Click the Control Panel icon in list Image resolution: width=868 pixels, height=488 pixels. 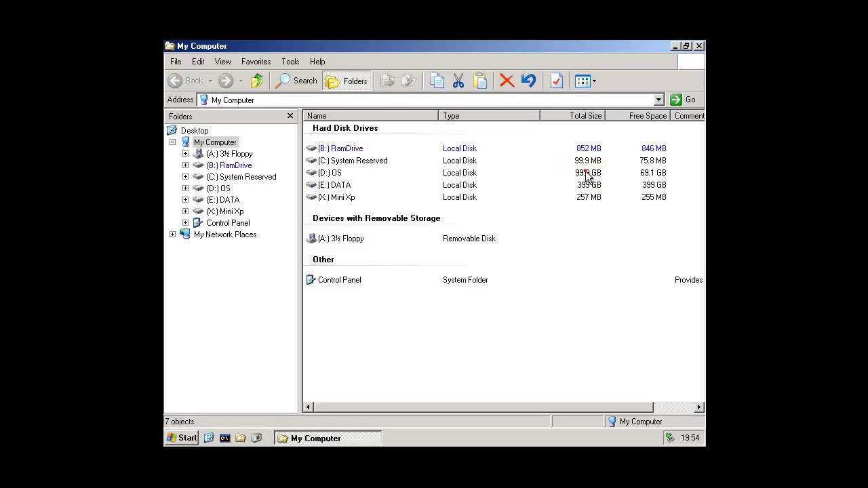pyautogui.click(x=311, y=280)
